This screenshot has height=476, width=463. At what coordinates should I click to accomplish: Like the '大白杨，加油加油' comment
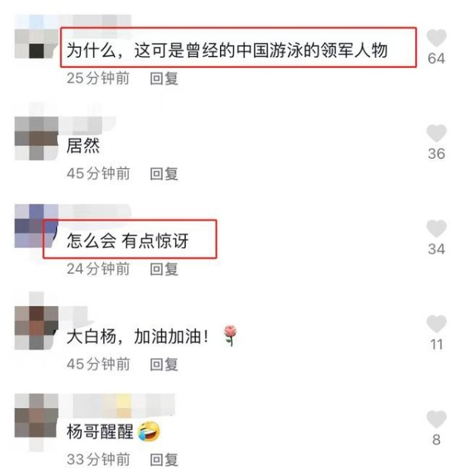[x=436, y=323]
